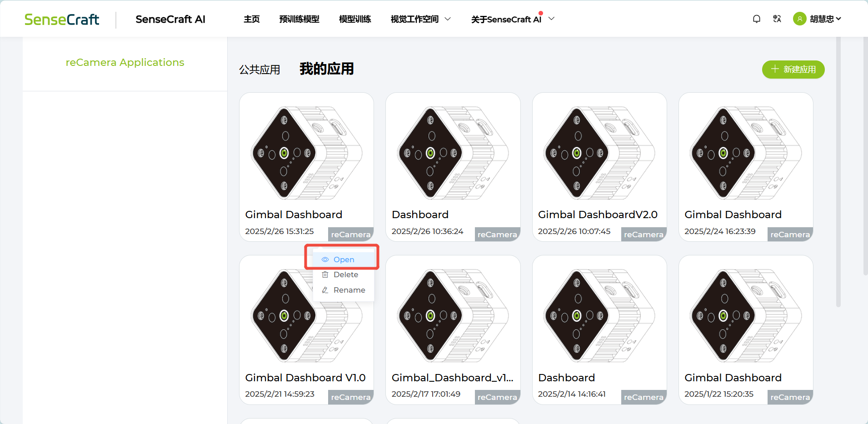Select Rename from the context menu
Viewport: 868px width, 424px height.
point(344,290)
